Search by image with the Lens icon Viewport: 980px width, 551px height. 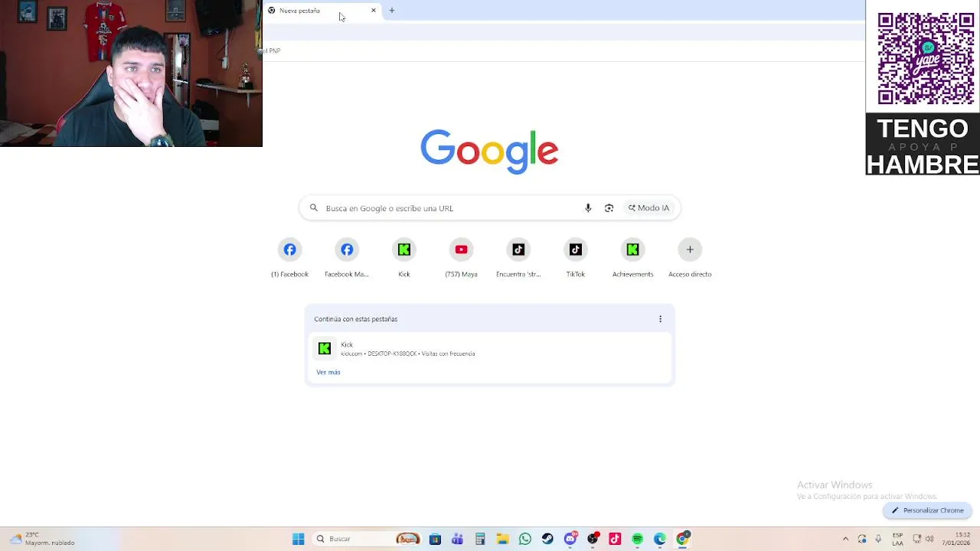609,208
